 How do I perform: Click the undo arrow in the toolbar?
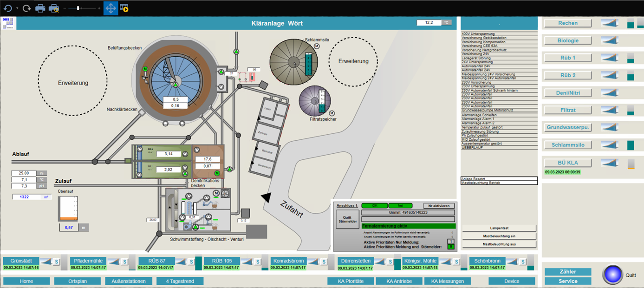7,8
